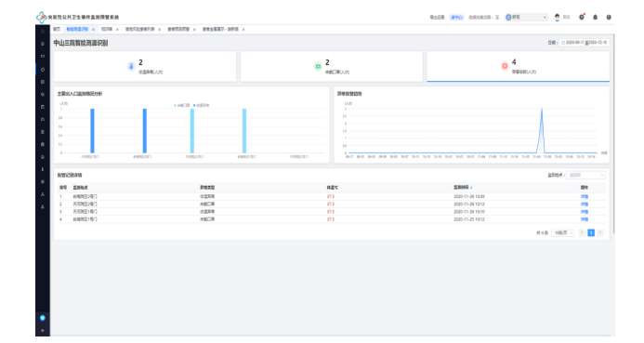Click the green mask icon card
The width and height of the screenshot is (644, 343).
point(332,67)
